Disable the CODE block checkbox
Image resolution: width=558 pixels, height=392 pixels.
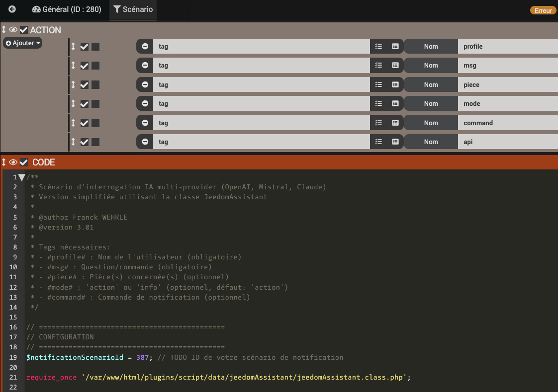click(23, 162)
